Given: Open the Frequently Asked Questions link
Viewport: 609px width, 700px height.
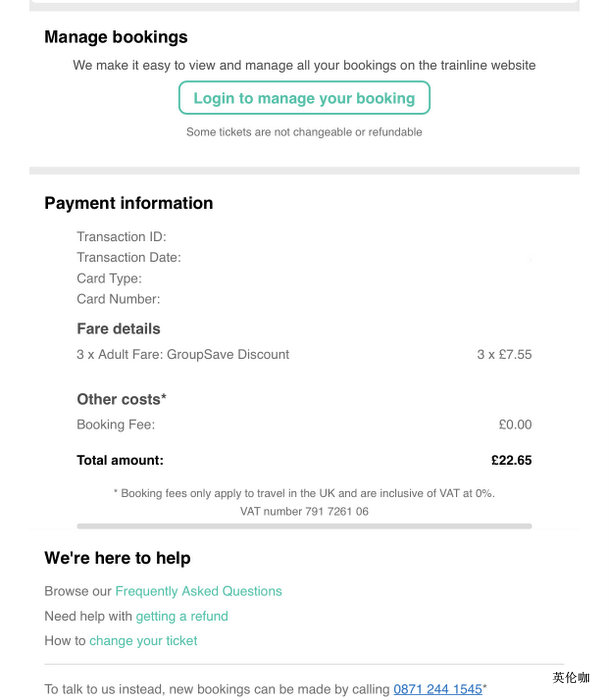Looking at the screenshot, I should coord(198,591).
